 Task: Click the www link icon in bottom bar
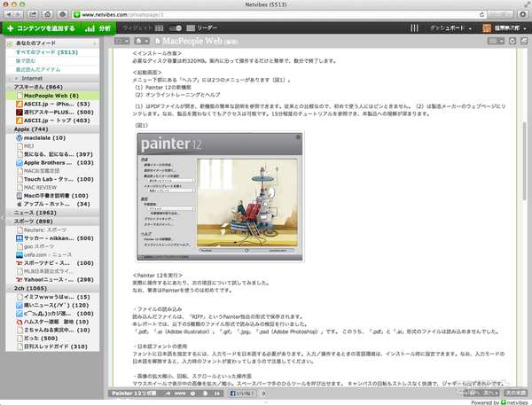tap(180, 393)
